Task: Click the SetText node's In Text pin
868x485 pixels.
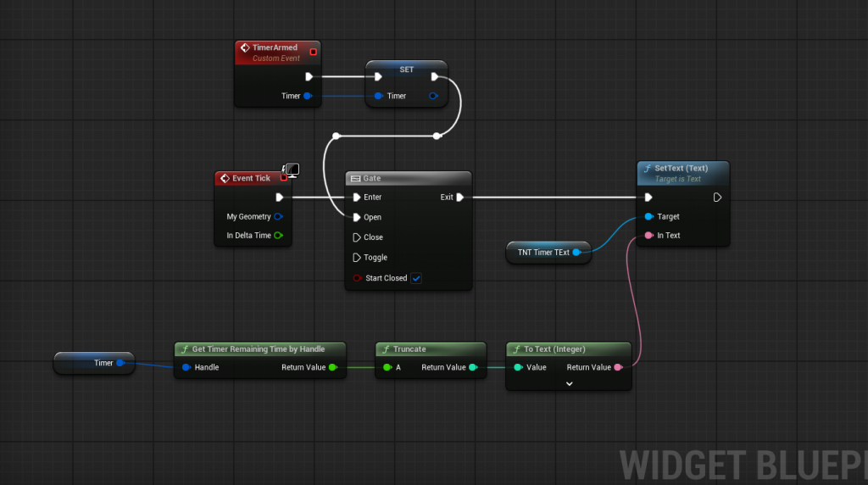Action: click(x=648, y=236)
